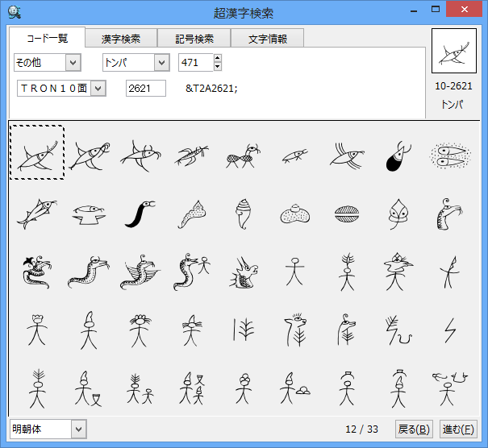Click the 2621 code input field
488x448 pixels.
click(145, 89)
